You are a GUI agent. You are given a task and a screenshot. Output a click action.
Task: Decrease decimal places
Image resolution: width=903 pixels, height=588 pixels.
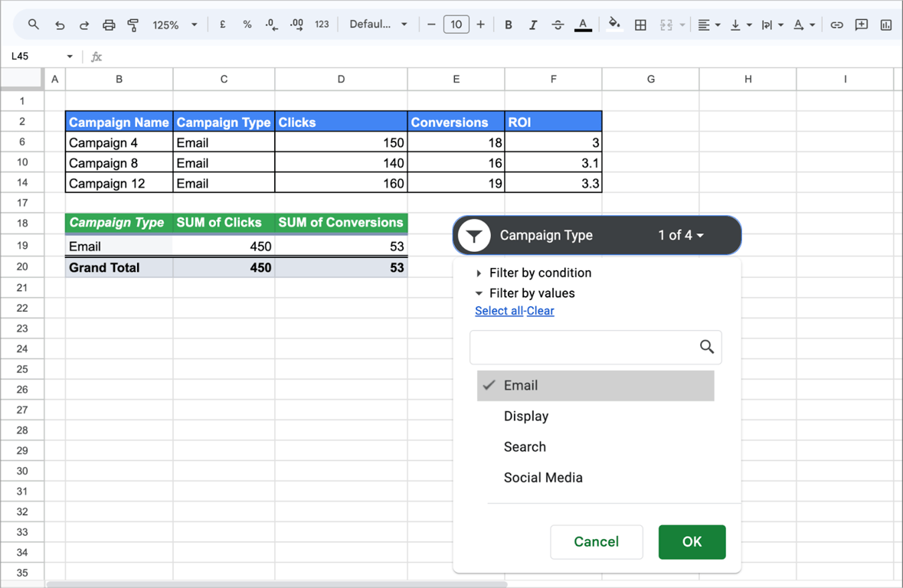click(x=271, y=24)
